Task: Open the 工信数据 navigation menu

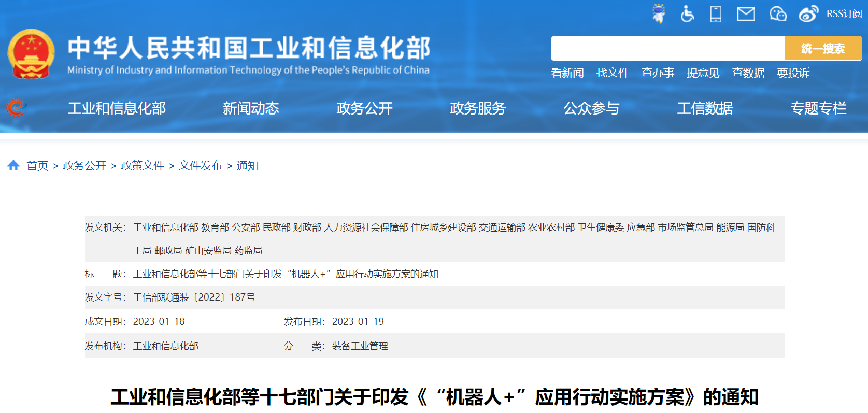Action: 705,108
